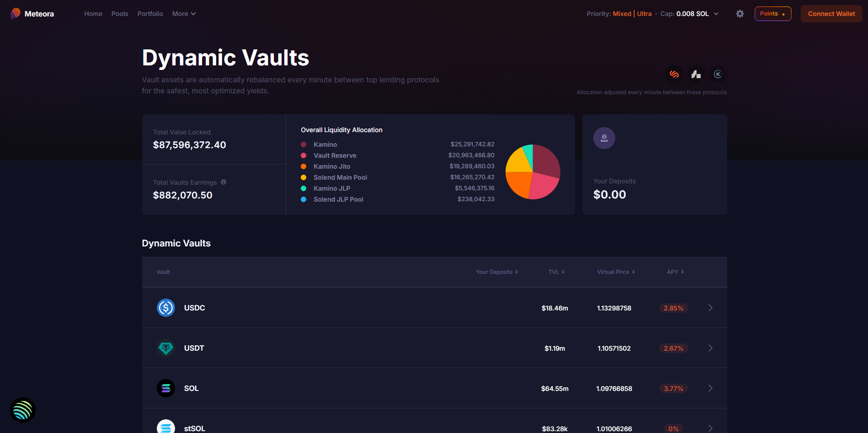Go to the Pools page
The height and width of the screenshot is (433, 868).
click(120, 14)
